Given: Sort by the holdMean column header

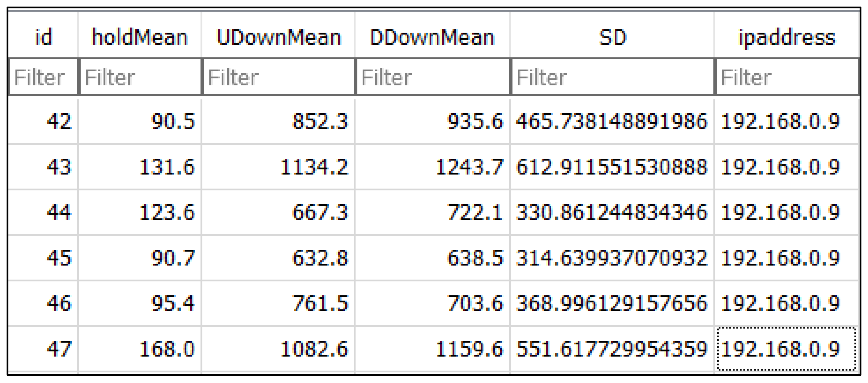Looking at the screenshot, I should [140, 37].
